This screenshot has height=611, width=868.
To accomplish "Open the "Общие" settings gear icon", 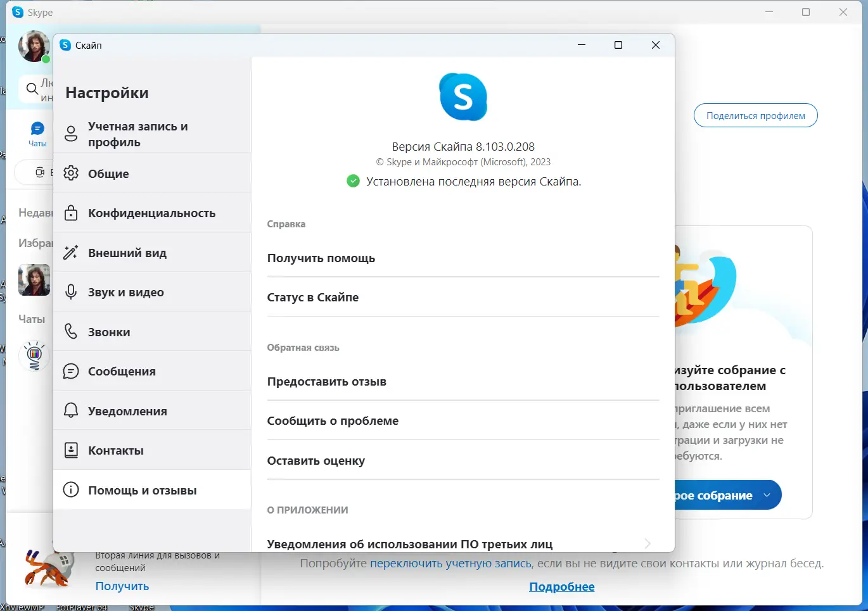I will pyautogui.click(x=72, y=173).
